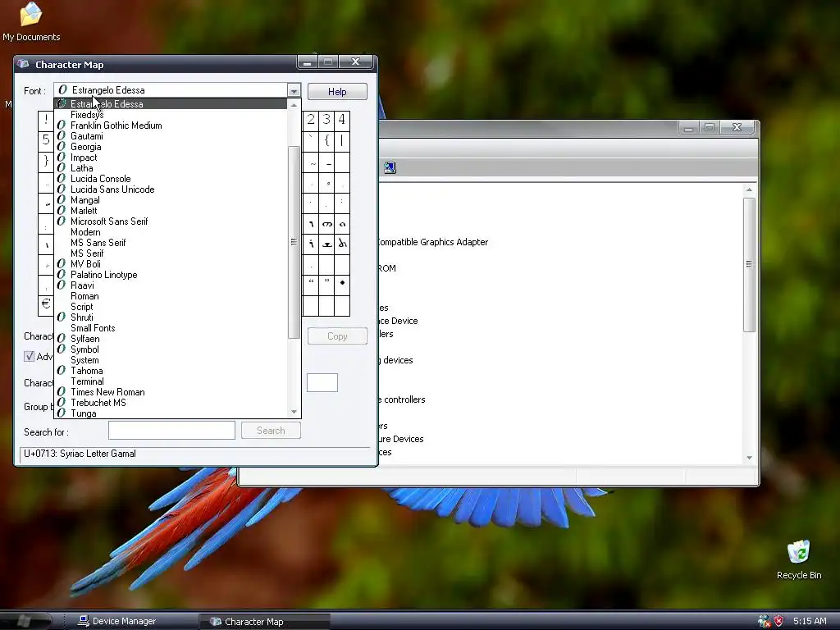The height and width of the screenshot is (630, 840).
Task: Choose Palatino Linotype font
Action: coord(171,275)
